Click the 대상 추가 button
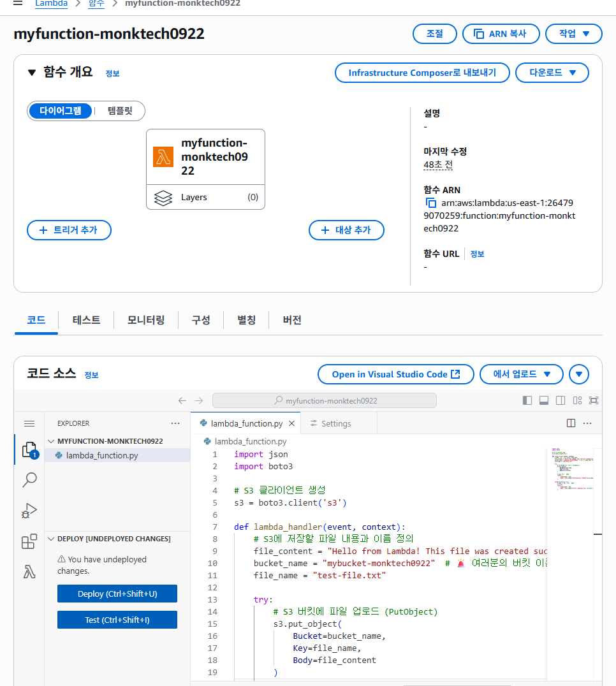 [x=346, y=230]
